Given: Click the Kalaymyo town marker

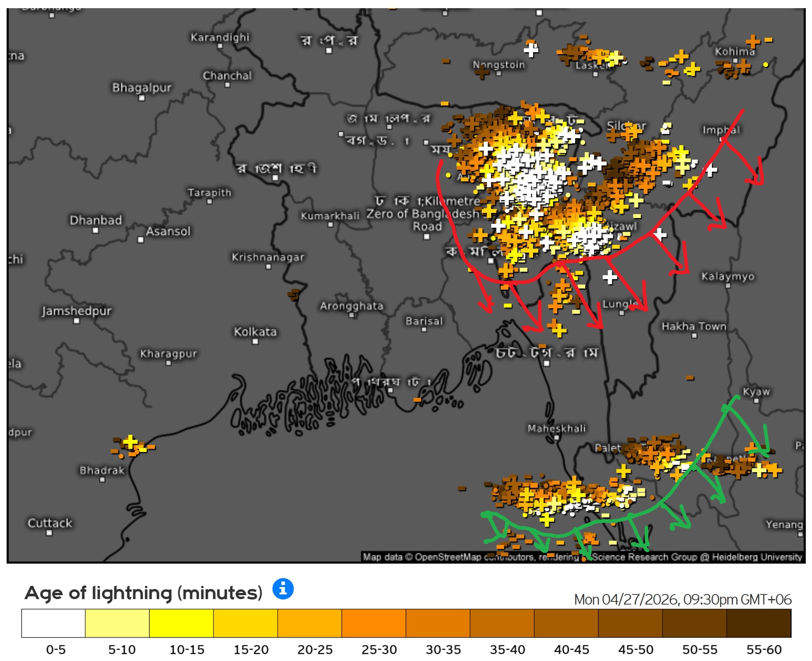Looking at the screenshot, I should point(727,286).
